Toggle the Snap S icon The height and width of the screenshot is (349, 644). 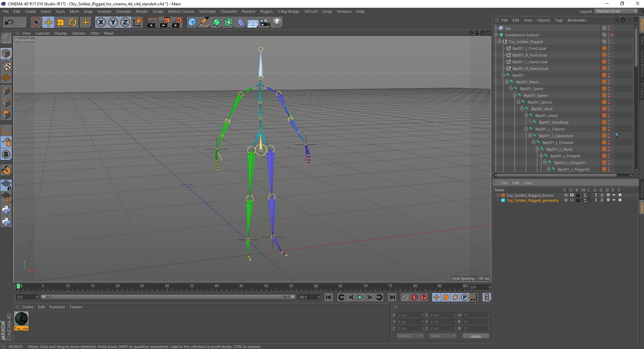(x=6, y=155)
